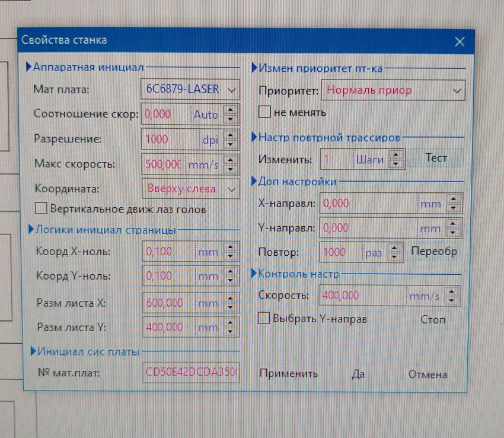Expand the Приоритет dropdown list

coord(456,91)
